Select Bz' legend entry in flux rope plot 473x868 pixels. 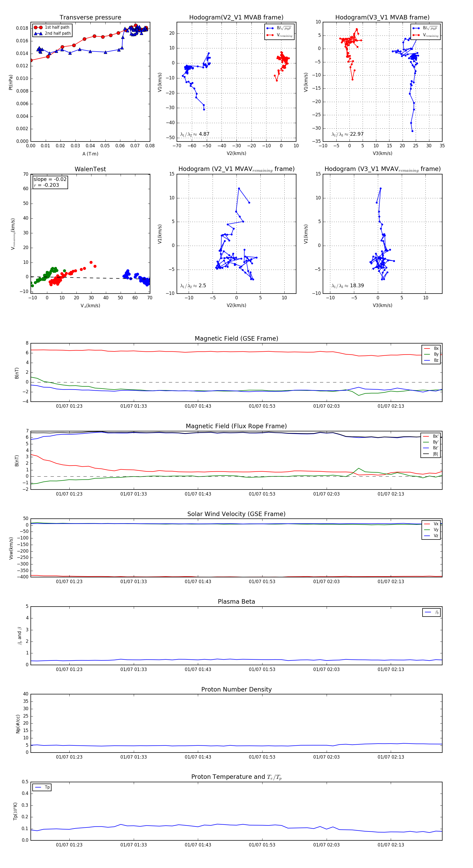(x=431, y=448)
